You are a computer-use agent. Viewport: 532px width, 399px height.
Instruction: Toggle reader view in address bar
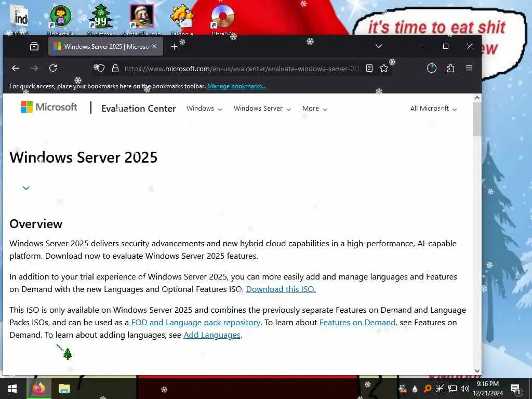point(369,68)
